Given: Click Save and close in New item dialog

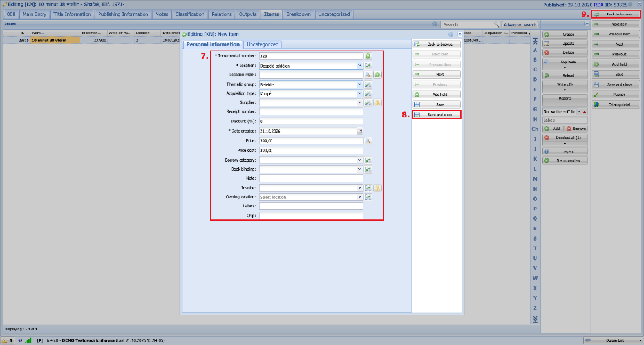Looking at the screenshot, I should pyautogui.click(x=437, y=115).
